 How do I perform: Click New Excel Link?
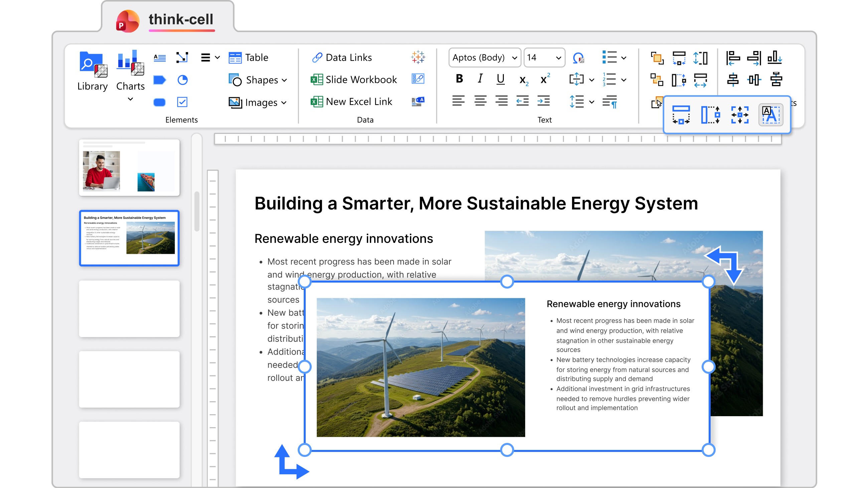pyautogui.click(x=351, y=101)
